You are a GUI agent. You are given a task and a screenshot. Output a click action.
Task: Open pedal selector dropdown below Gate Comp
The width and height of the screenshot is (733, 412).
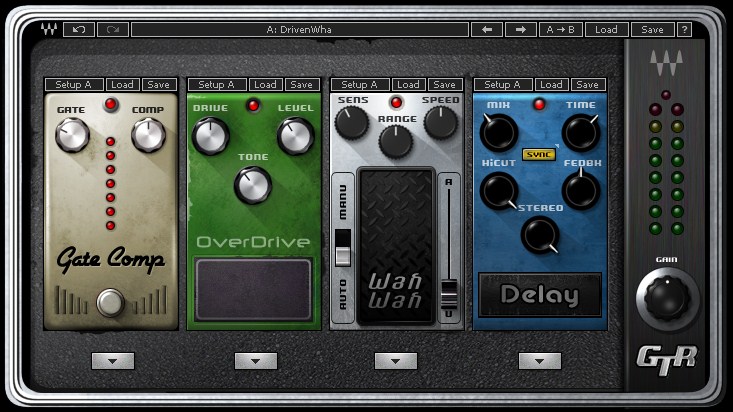pyautogui.click(x=112, y=361)
